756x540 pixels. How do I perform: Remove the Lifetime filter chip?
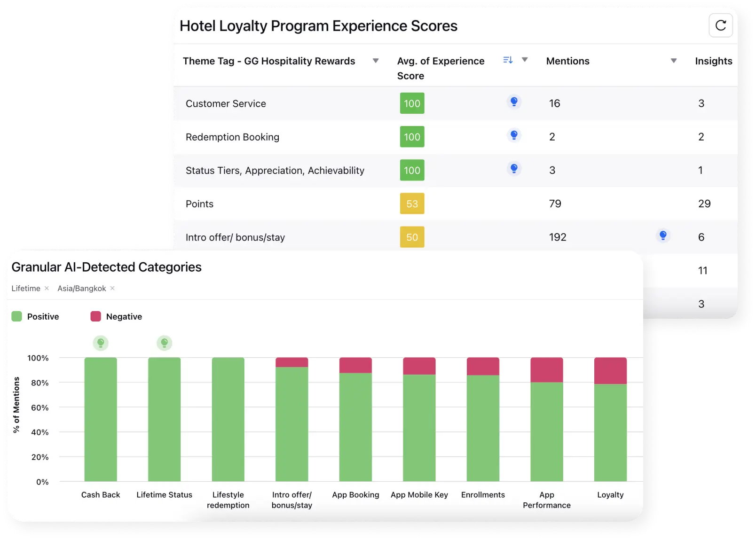tap(47, 288)
